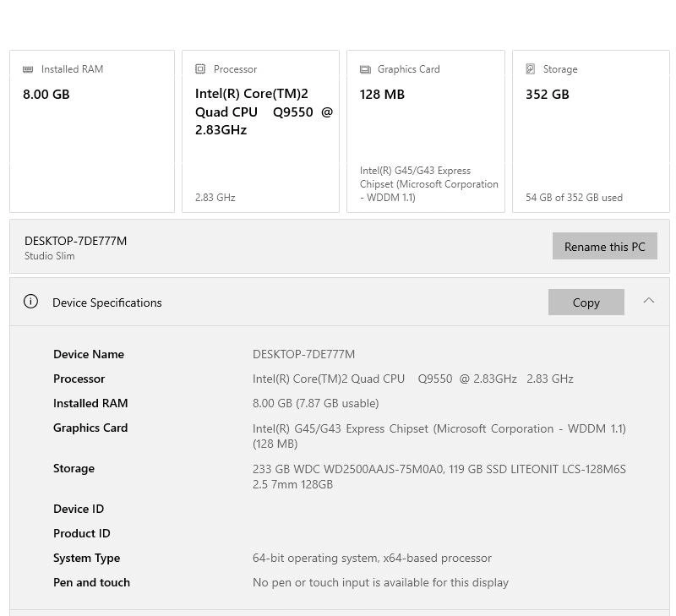Screen dimensions: 676x616
Task: Click the 352 GB storage total
Action: coord(547,95)
